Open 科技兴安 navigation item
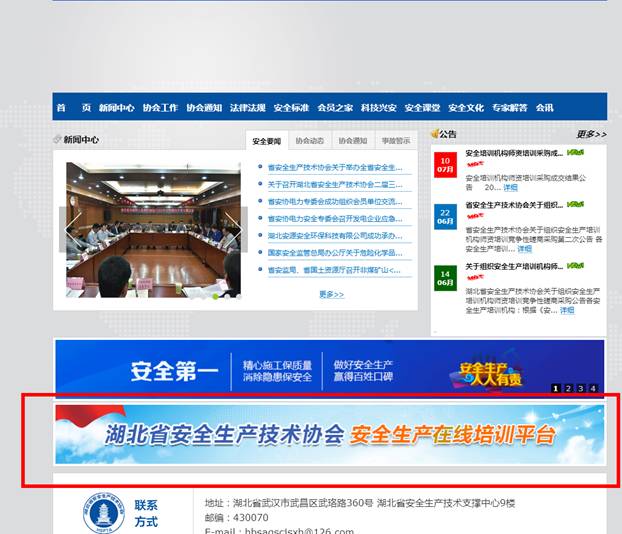The width and height of the screenshot is (622, 534). (378, 108)
